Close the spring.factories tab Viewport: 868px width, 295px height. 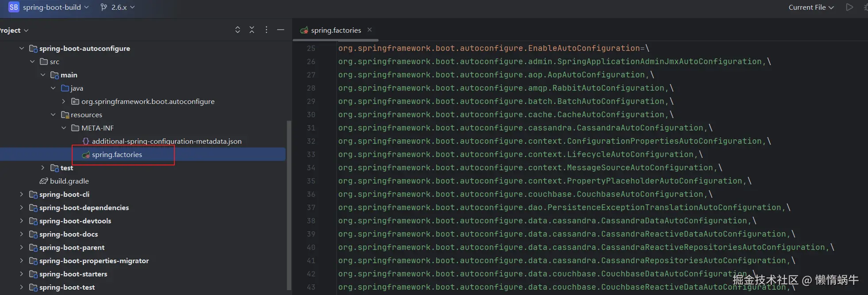pos(370,30)
